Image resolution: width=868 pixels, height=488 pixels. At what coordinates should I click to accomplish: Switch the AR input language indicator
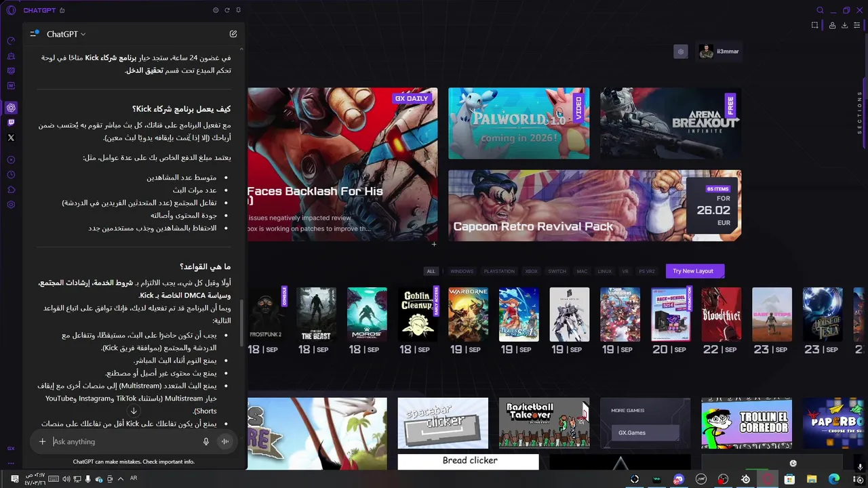(x=134, y=479)
